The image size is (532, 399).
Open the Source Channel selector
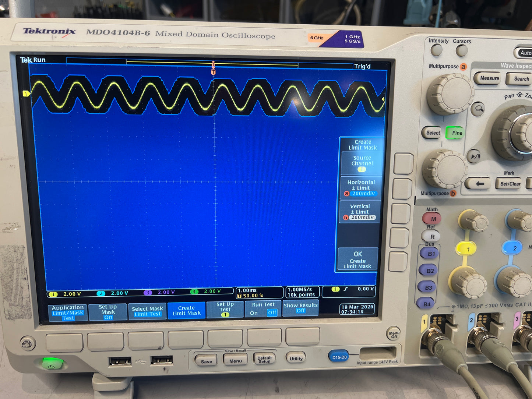[x=362, y=163]
